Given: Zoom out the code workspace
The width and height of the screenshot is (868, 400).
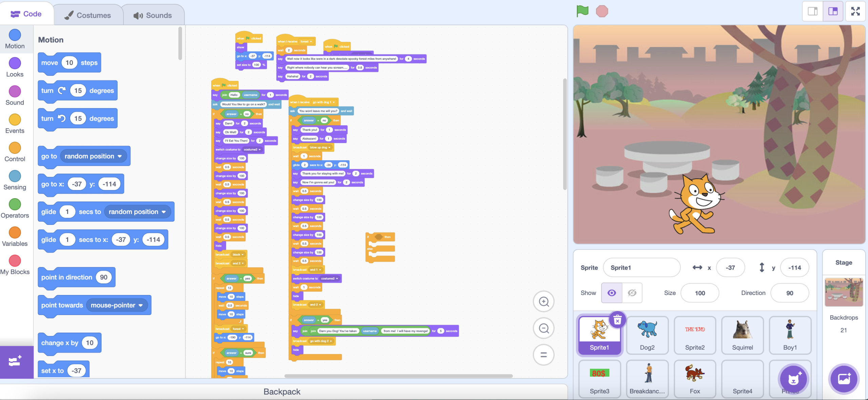Looking at the screenshot, I should click(544, 328).
